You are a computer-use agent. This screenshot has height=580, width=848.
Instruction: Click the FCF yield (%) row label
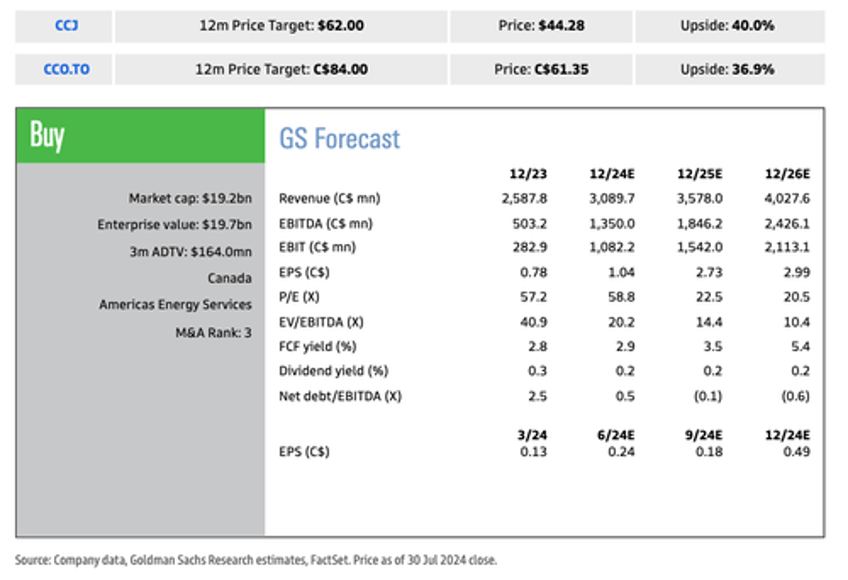click(317, 346)
